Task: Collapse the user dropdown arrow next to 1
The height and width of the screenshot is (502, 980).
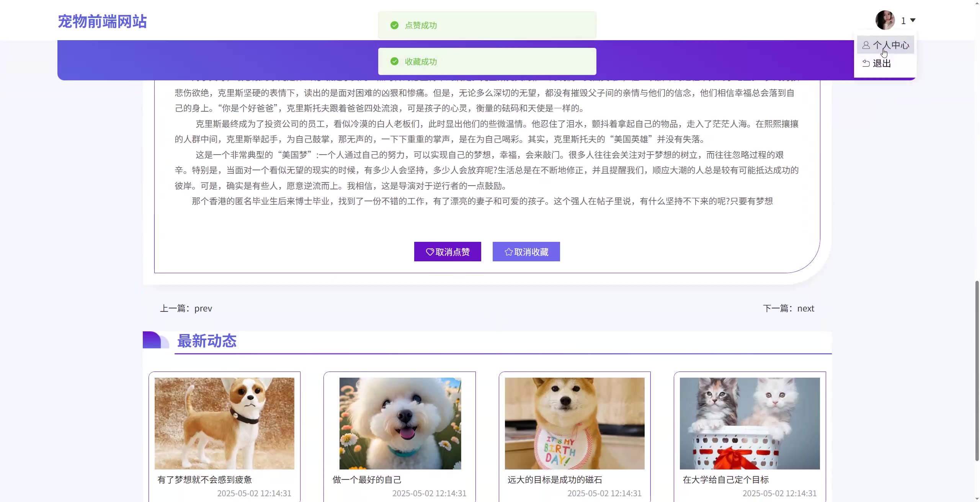Action: tap(913, 20)
